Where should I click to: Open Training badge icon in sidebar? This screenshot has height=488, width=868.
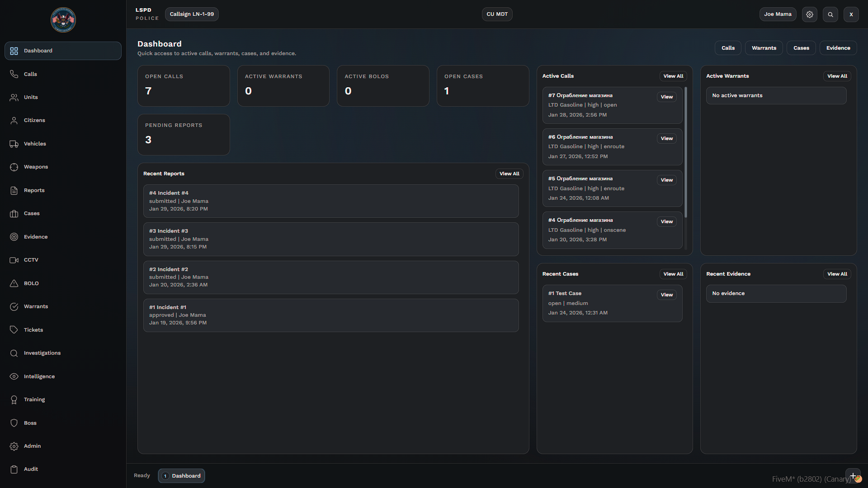(14, 399)
